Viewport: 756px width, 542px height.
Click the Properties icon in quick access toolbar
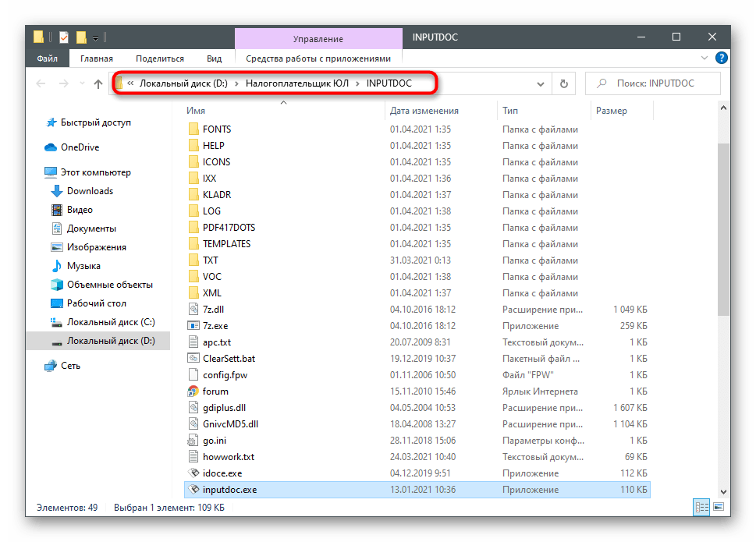[x=64, y=37]
